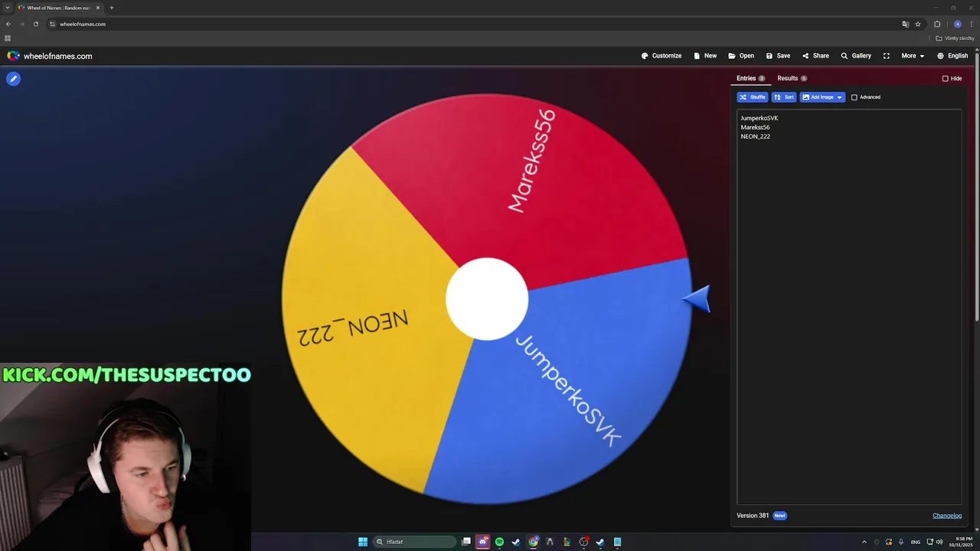The image size is (980, 551).
Task: Switch the ENG input language
Action: (x=916, y=542)
